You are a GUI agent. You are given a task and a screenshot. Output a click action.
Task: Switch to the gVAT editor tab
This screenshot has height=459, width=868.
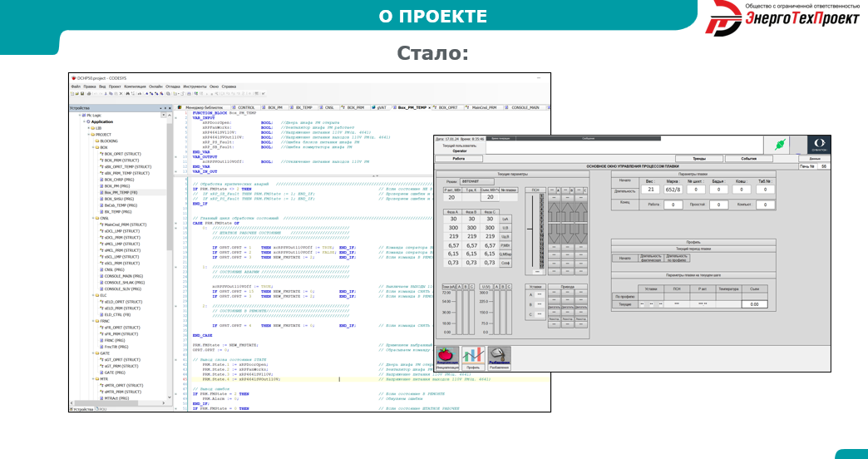pos(382,107)
